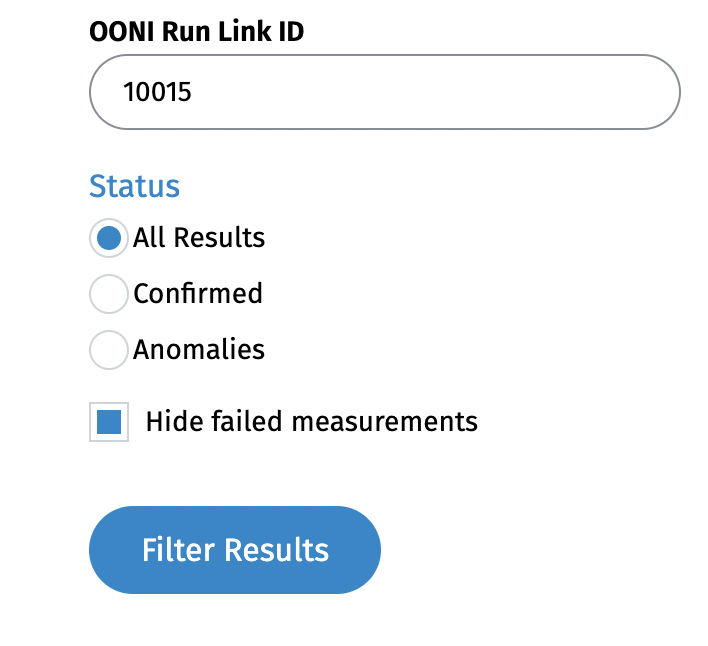
Task: Focus the rounded Run Link ID text box
Action: [x=385, y=92]
